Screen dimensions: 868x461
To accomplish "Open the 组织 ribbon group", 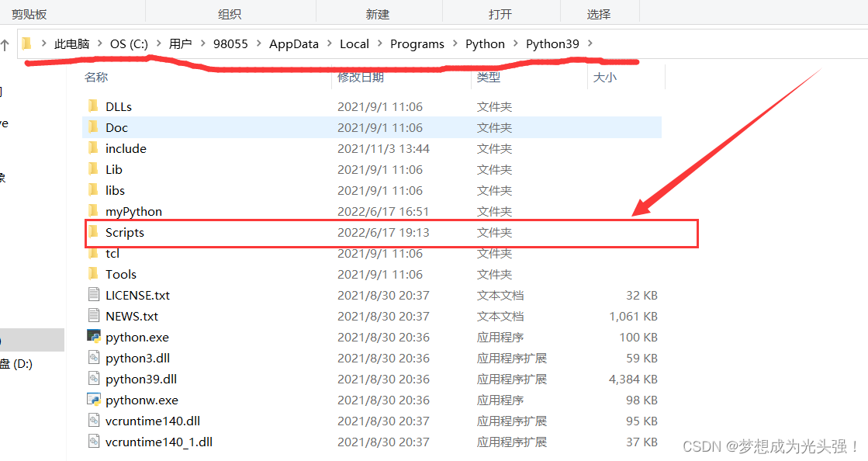I will 229,14.
